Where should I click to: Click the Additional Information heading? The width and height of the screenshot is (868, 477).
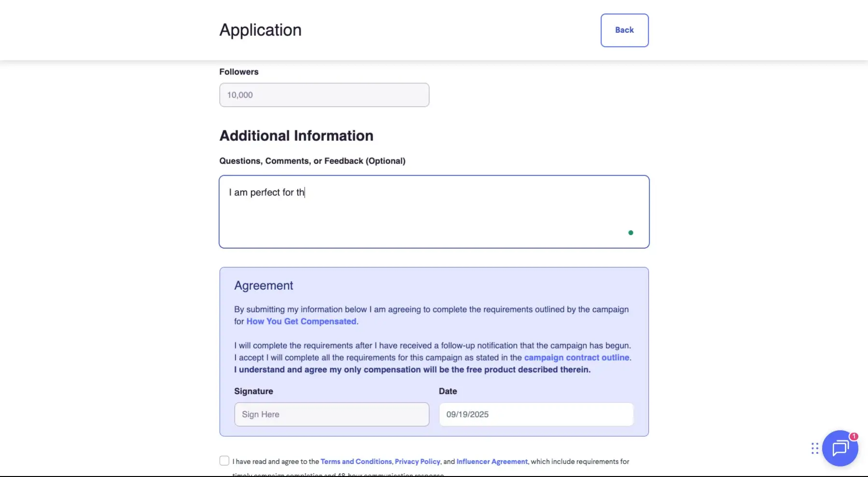[x=296, y=135]
